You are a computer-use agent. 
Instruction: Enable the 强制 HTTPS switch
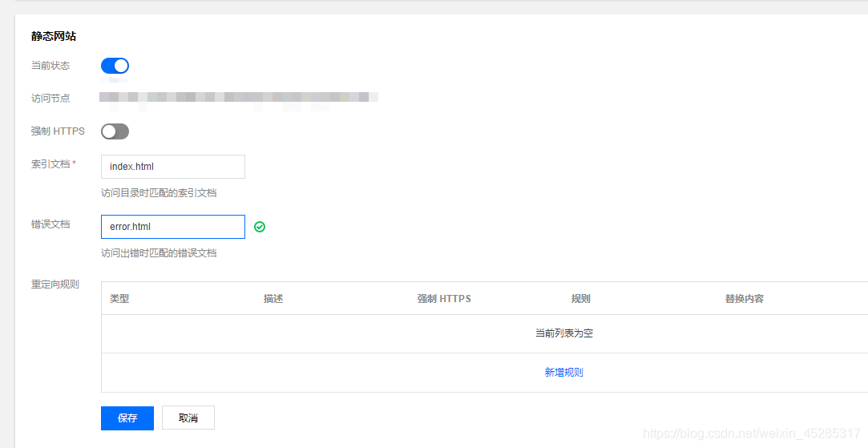coord(115,131)
